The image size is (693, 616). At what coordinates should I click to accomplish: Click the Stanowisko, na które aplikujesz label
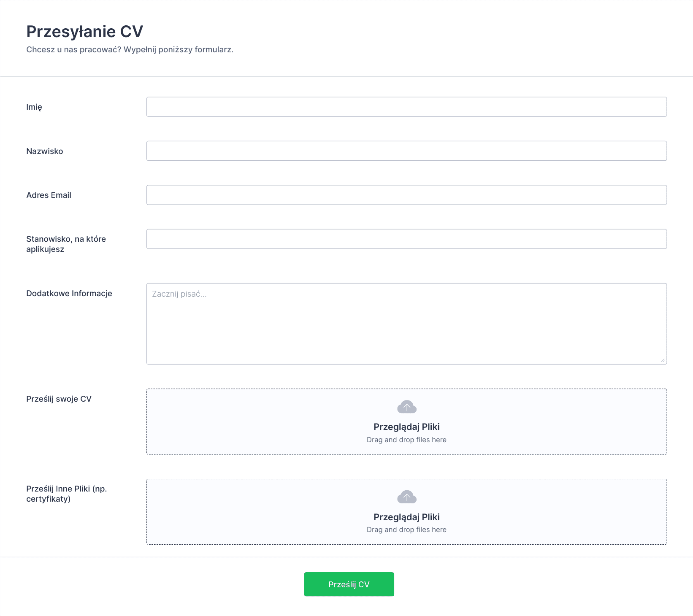point(66,244)
